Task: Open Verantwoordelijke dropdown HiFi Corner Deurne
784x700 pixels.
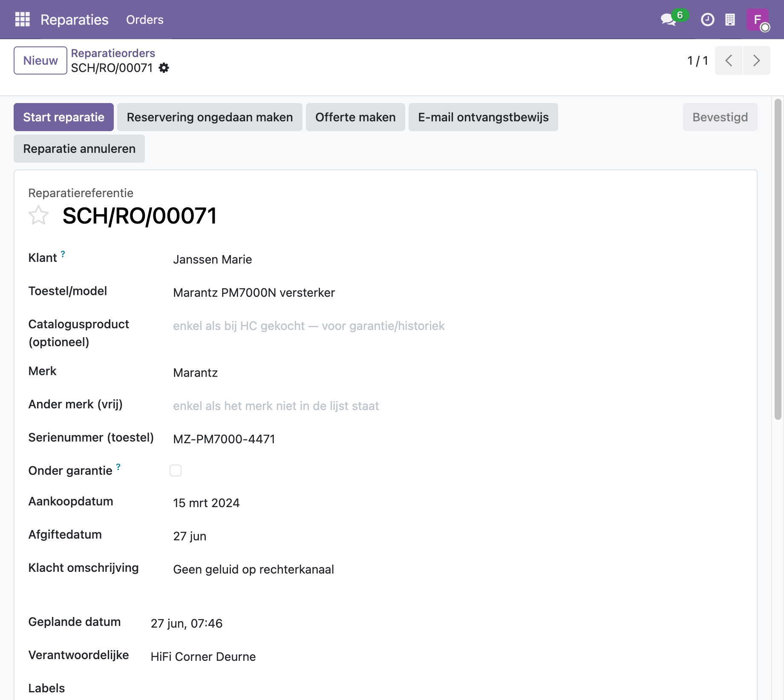Action: pos(447,657)
